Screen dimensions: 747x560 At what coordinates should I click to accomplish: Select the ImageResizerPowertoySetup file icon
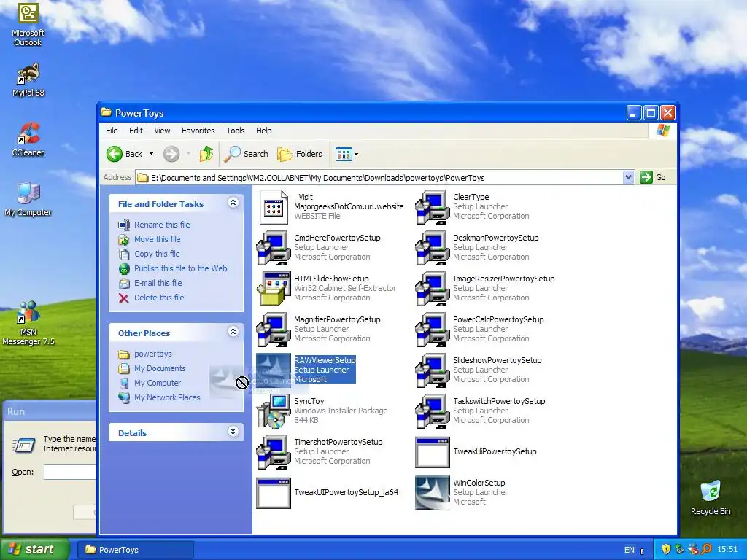coord(433,289)
